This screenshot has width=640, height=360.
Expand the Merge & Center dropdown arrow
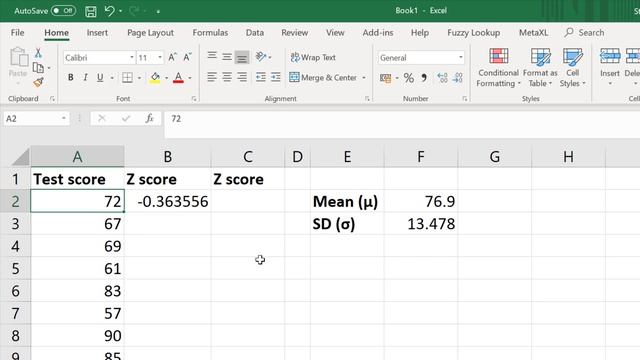click(x=364, y=78)
